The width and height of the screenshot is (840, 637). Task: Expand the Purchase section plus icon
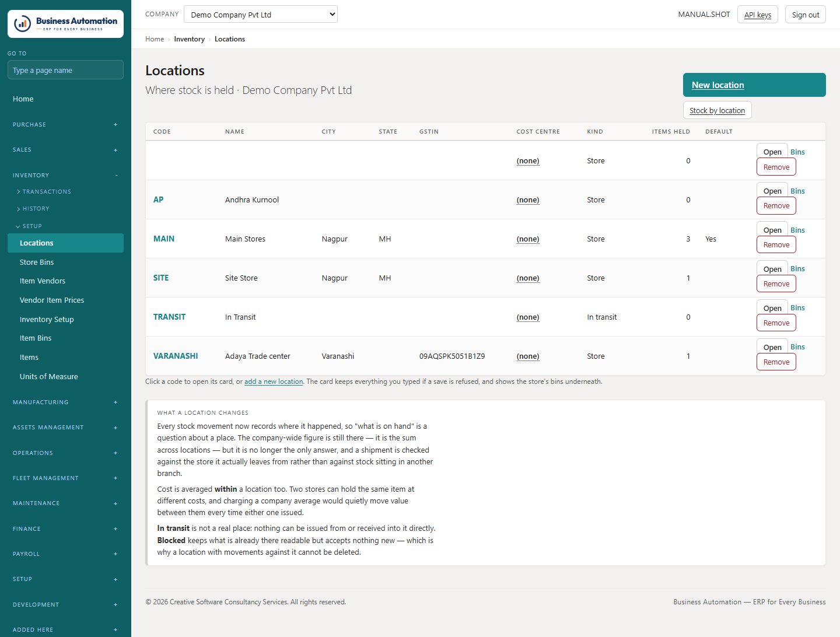pos(116,125)
